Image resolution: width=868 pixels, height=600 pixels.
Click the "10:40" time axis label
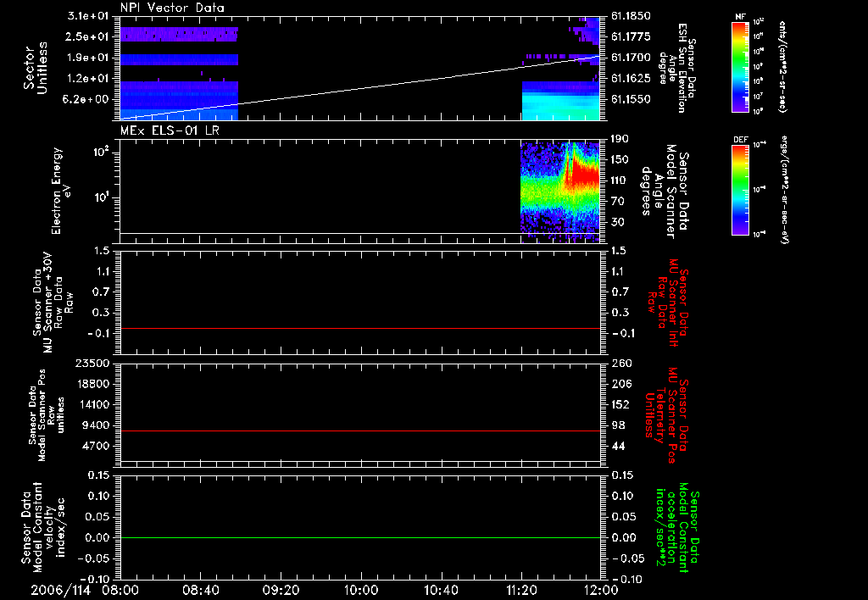(x=441, y=590)
